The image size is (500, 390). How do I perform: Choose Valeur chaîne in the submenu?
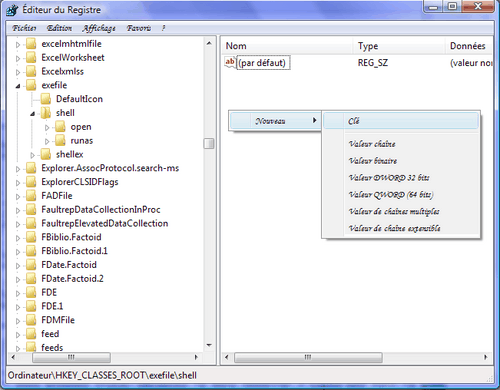tap(401, 144)
